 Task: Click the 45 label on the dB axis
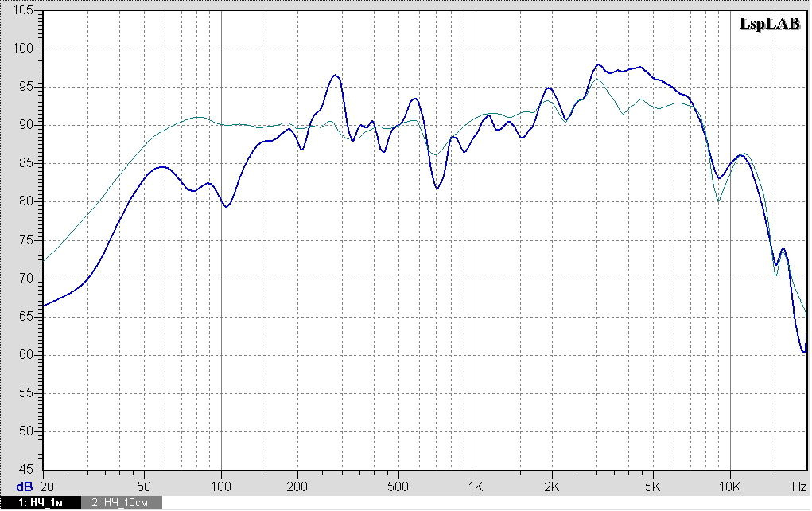click(26, 470)
